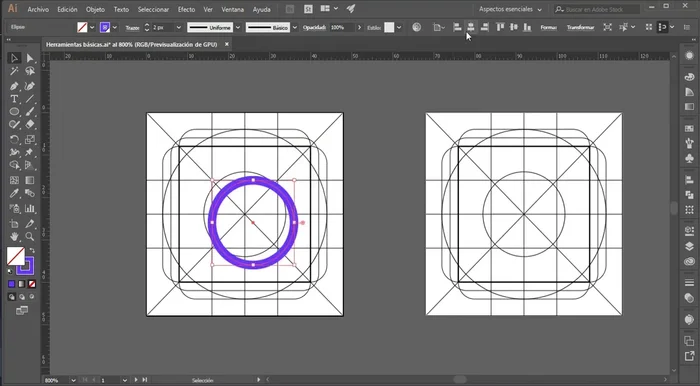Image resolution: width=700 pixels, height=386 pixels.
Task: Select the Shaper tool
Action: pyautogui.click(x=14, y=125)
